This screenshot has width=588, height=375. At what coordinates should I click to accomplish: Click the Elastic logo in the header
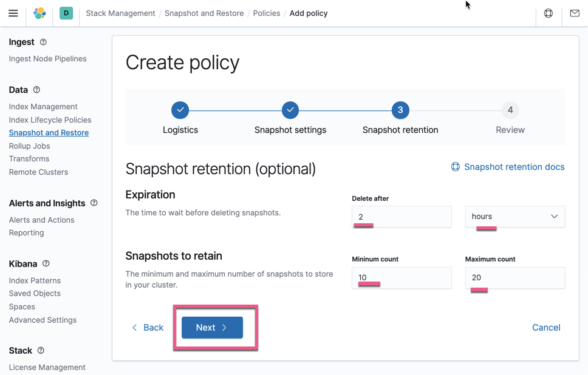[x=39, y=13]
